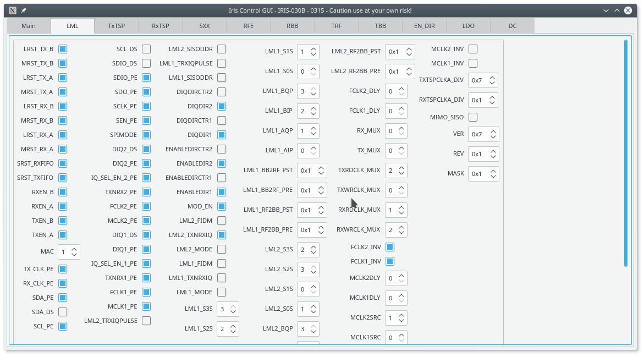Decrease the LML1_S3S value with down arrow

point(233,312)
